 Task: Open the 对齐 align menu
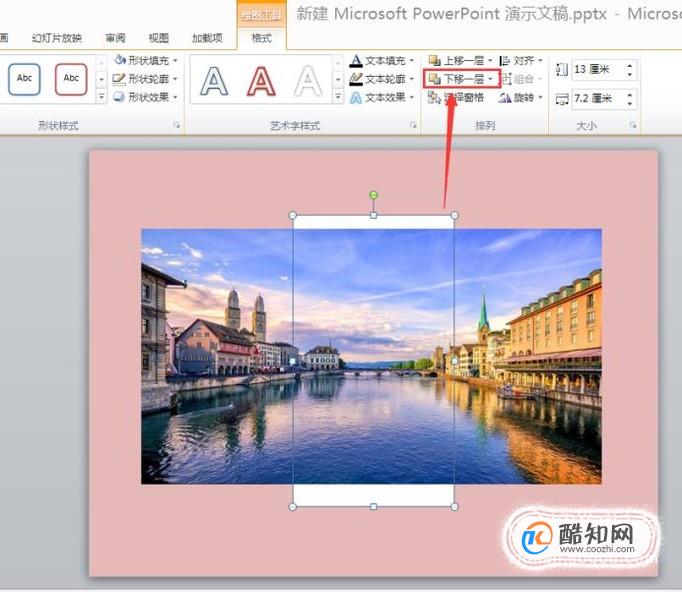521,60
